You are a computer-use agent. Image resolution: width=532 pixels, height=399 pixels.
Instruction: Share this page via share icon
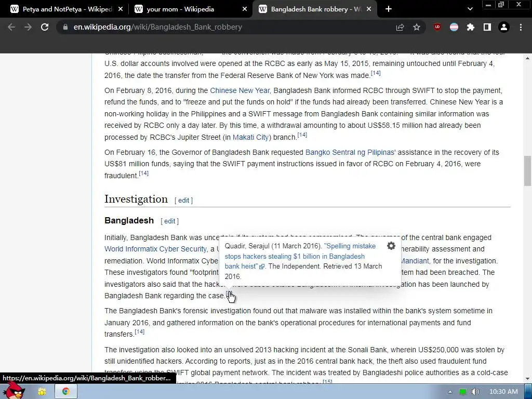[x=400, y=27]
